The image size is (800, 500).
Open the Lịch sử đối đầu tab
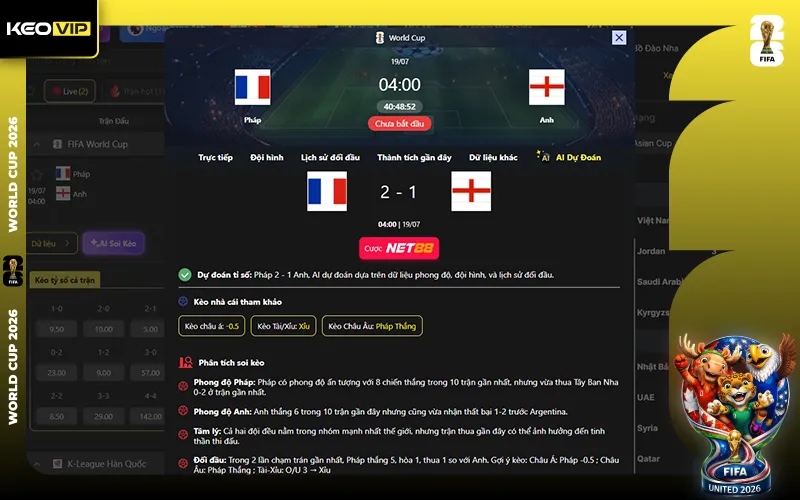(x=330, y=158)
